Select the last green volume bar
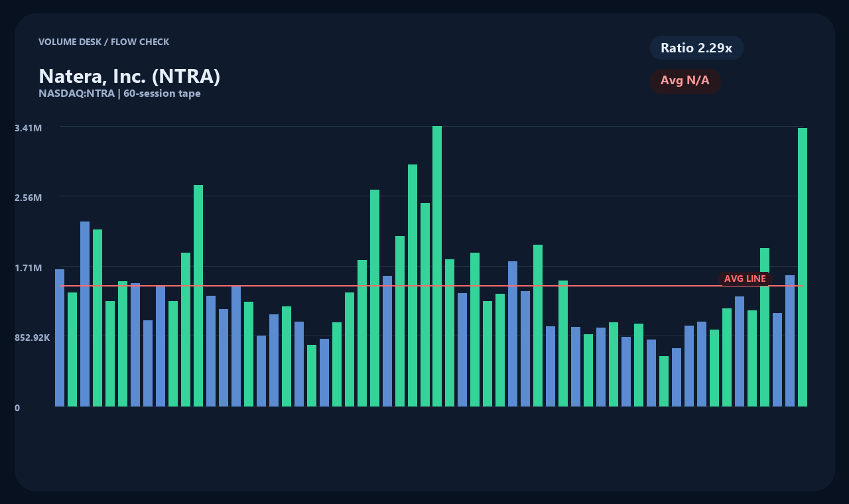 tap(803, 267)
